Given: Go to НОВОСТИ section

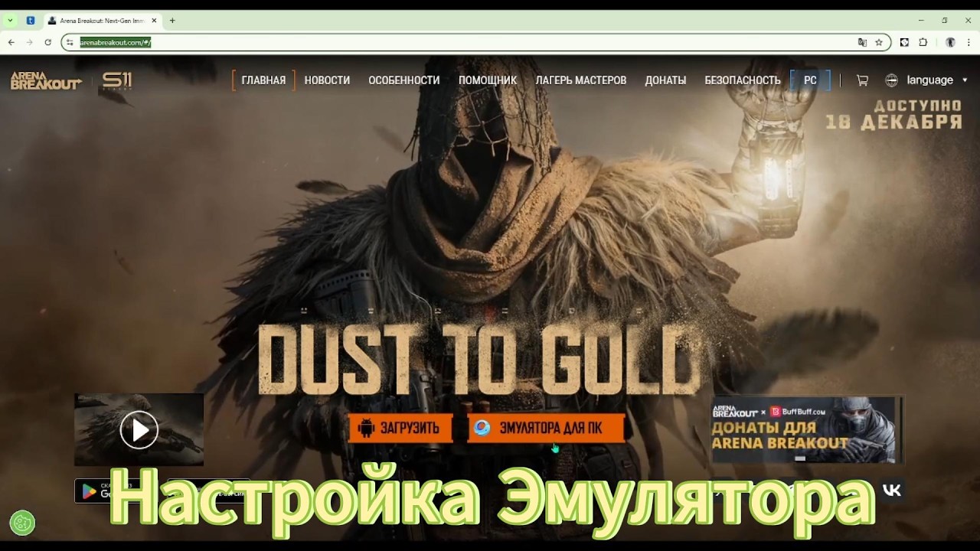Looking at the screenshot, I should click(x=327, y=80).
